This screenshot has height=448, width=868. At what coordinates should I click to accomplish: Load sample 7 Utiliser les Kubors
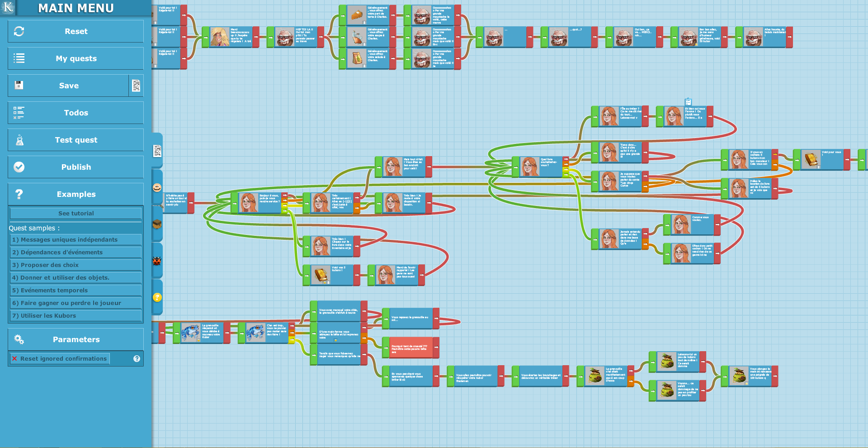(x=76, y=315)
